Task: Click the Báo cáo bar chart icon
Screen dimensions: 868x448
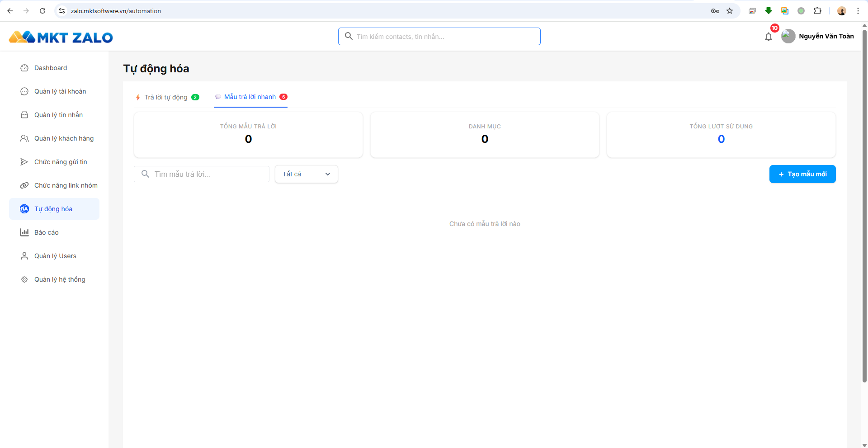Action: tap(24, 232)
